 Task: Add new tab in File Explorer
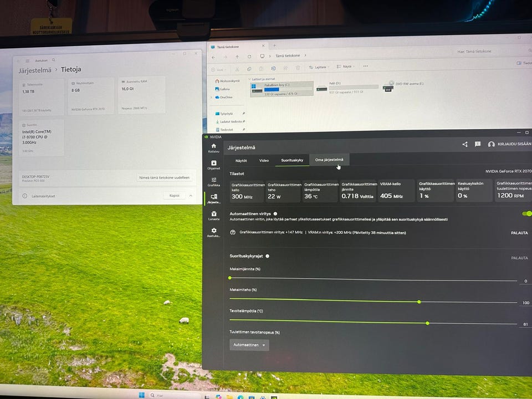tap(274, 45)
